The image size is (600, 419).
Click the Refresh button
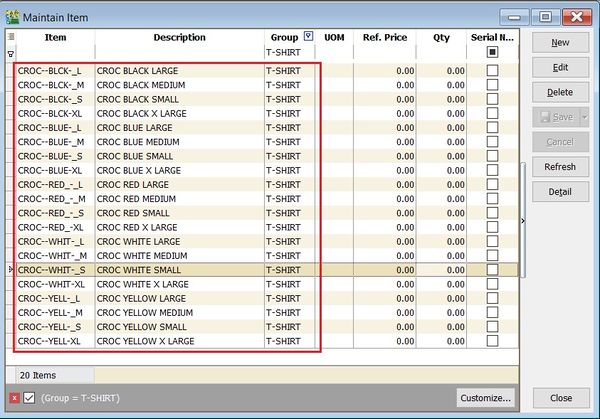tap(560, 167)
